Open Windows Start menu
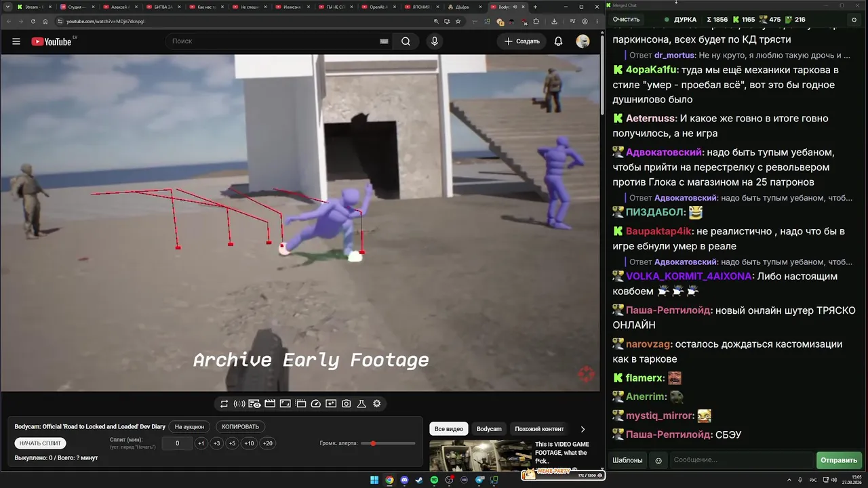 (374, 481)
